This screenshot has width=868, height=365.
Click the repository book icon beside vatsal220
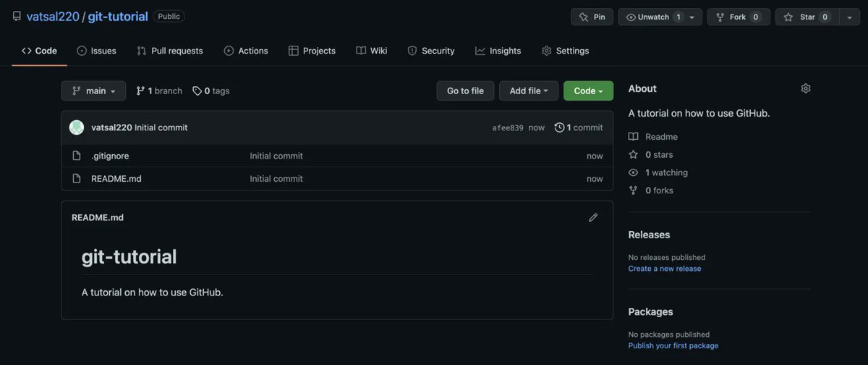[x=17, y=16]
